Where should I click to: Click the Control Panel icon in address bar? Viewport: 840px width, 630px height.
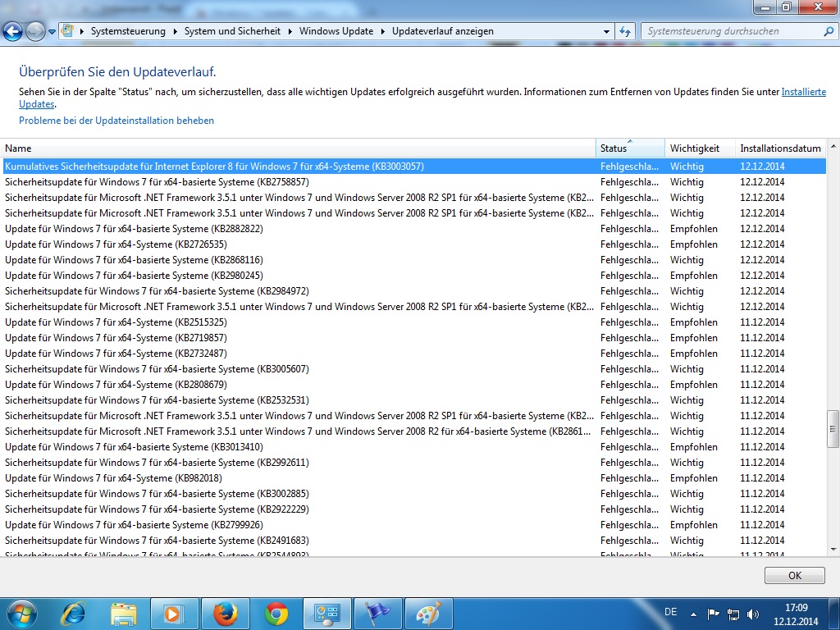(x=67, y=30)
